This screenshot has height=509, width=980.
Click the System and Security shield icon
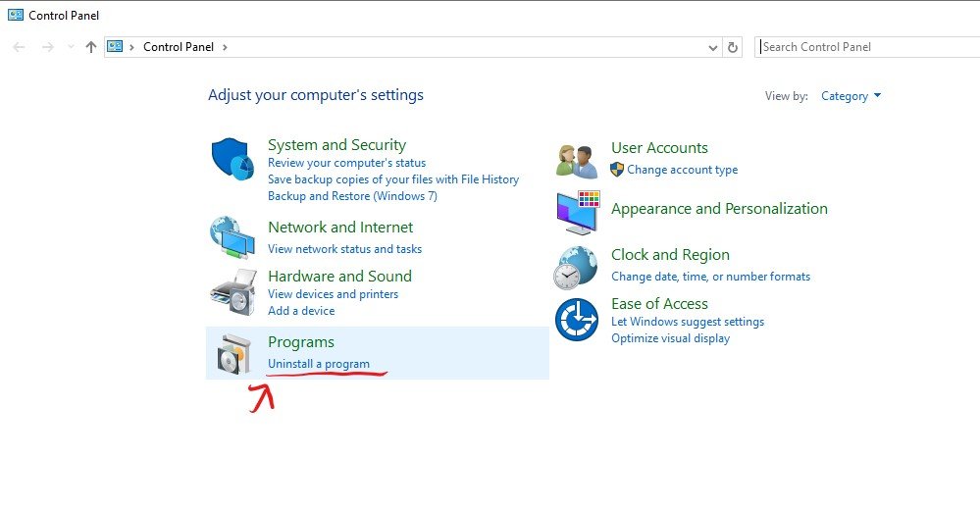(x=232, y=160)
